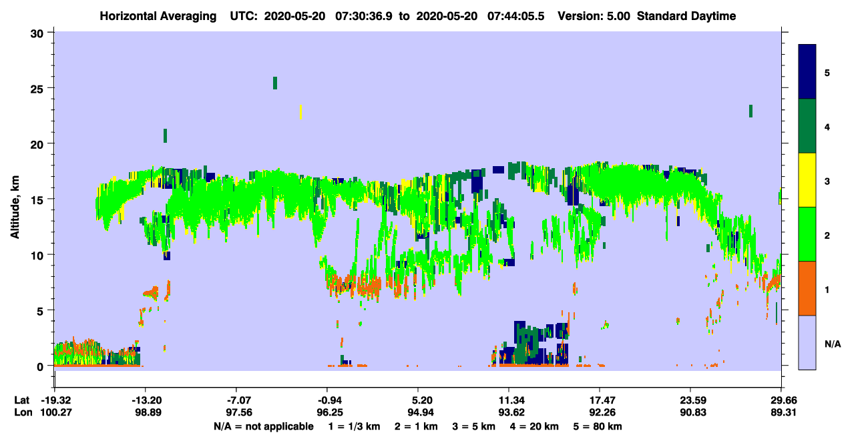
Task: Click the orange colorbar segment labeled 1
Action: click(x=807, y=288)
